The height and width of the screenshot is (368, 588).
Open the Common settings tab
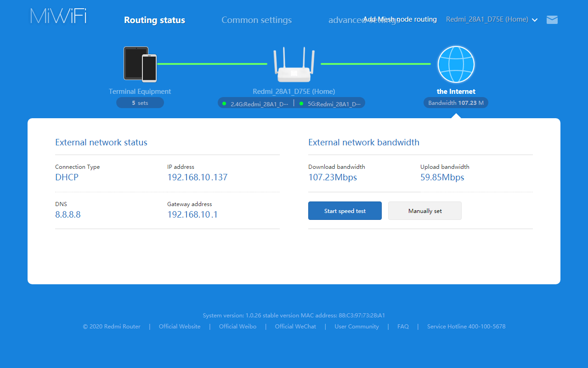[256, 20]
